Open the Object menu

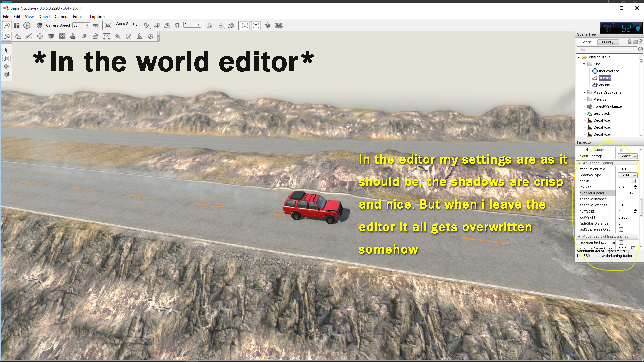(x=44, y=17)
